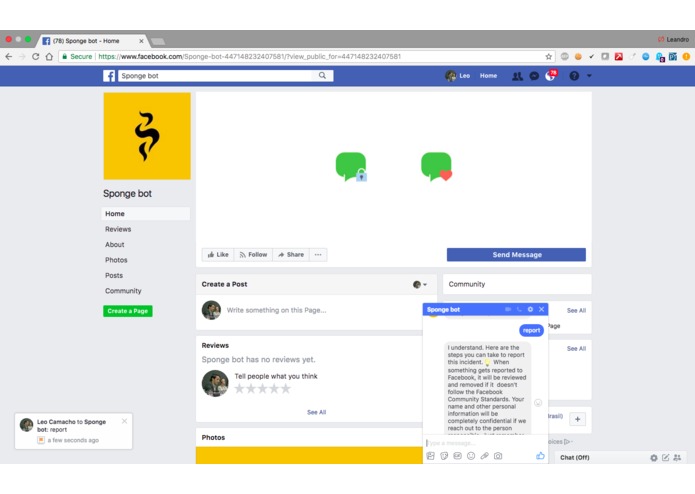Viewport: 695px width, 494px height.
Task: Open the Photos section in sidebar
Action: (x=116, y=260)
